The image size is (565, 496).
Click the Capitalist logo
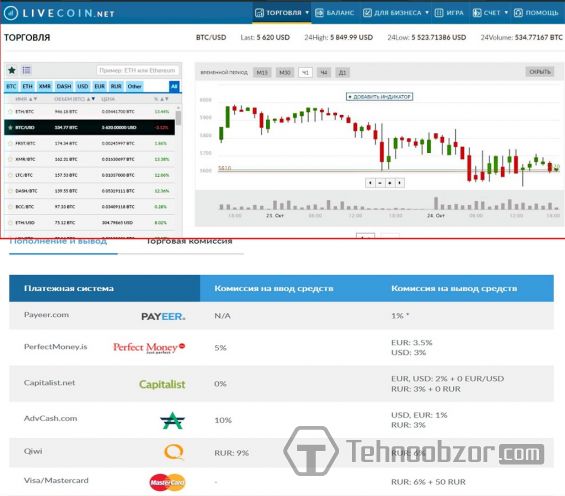(162, 384)
